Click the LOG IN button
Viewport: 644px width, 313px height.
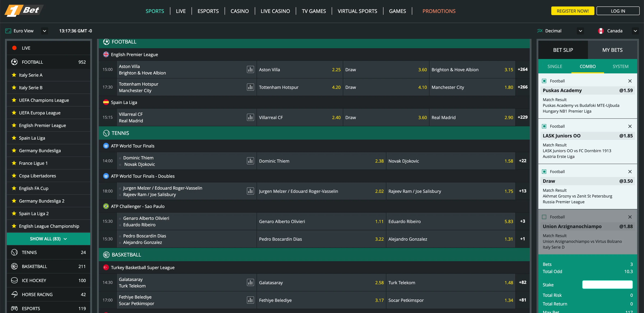(618, 11)
